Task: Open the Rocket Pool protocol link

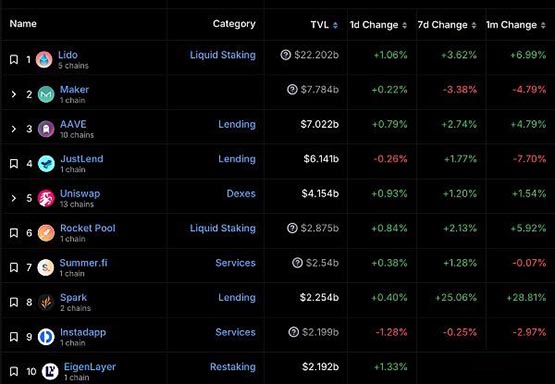Action: [88, 228]
